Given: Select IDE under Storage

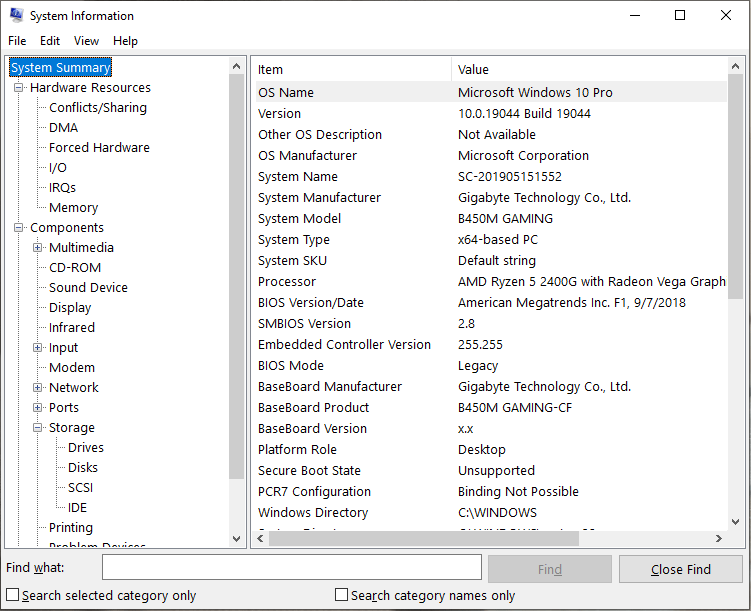Looking at the screenshot, I should 77,508.
